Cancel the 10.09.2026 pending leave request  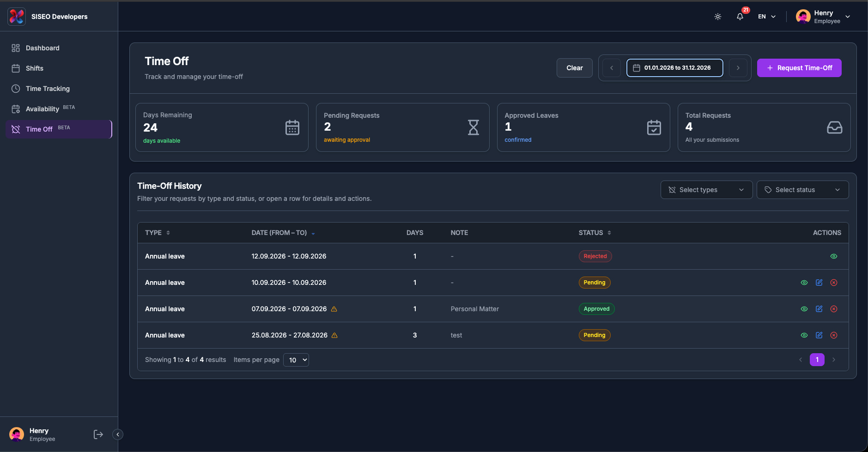(x=834, y=283)
